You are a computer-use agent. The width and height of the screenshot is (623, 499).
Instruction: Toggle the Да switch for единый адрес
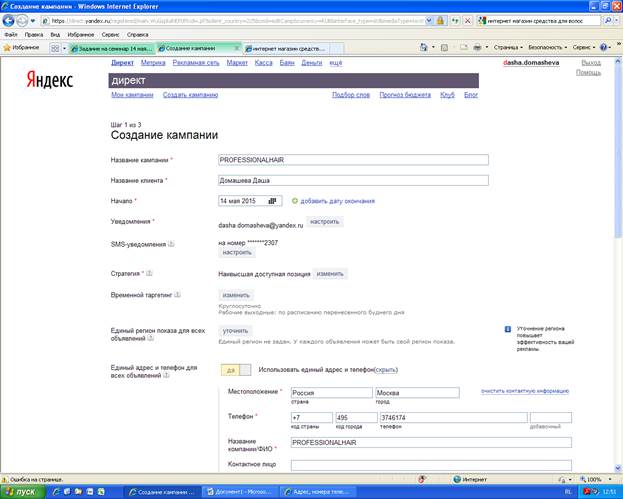pyautogui.click(x=236, y=370)
